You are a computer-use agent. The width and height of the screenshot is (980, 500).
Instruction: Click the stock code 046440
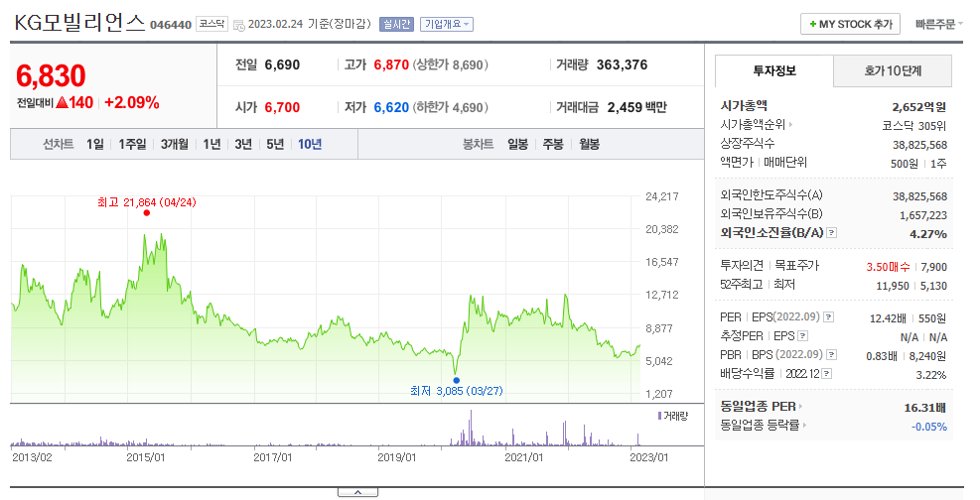point(171,25)
